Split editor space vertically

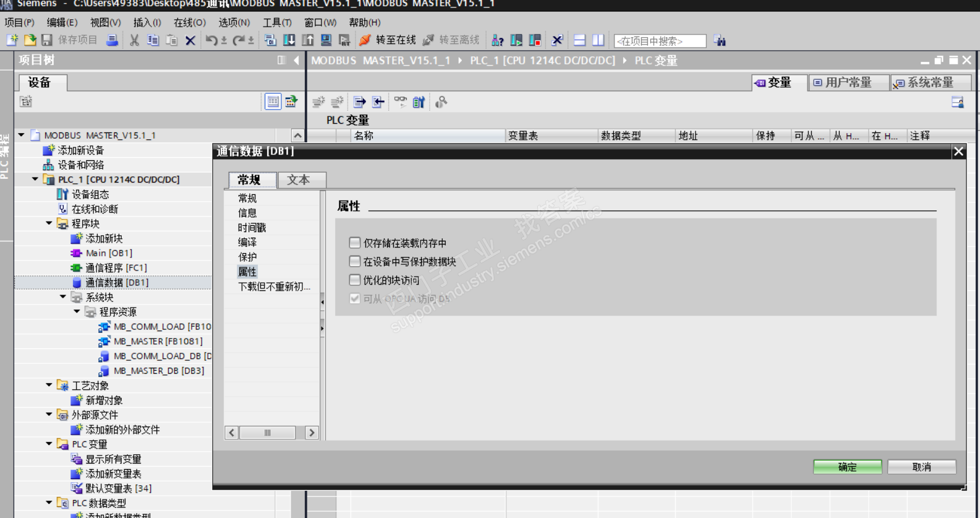pyautogui.click(x=598, y=40)
